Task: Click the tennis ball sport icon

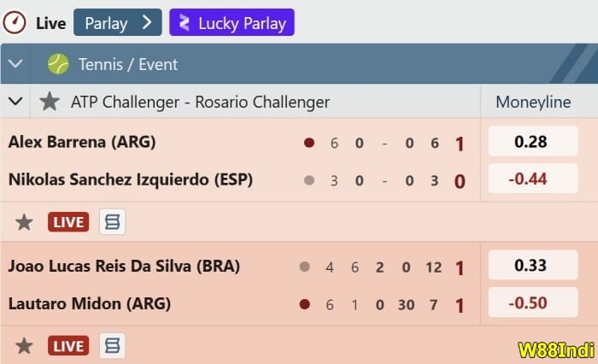Action: tap(58, 63)
